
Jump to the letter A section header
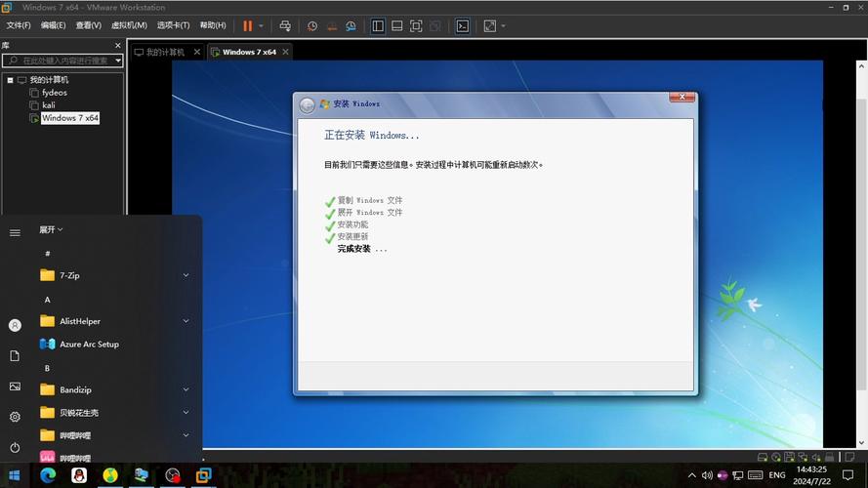tap(48, 300)
